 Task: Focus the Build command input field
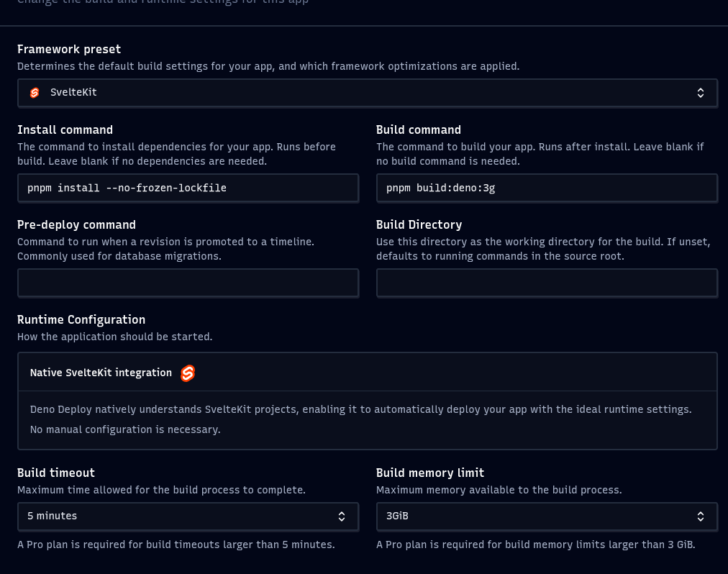click(x=546, y=188)
